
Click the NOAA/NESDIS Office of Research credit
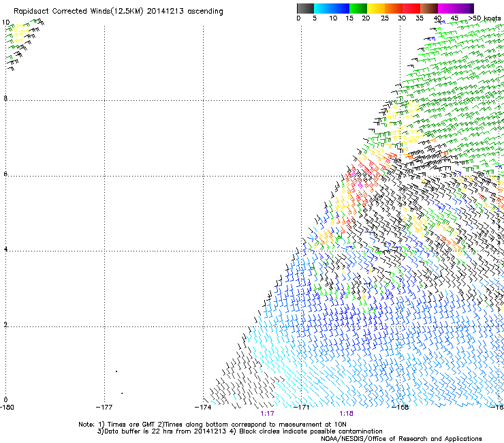tap(401, 439)
